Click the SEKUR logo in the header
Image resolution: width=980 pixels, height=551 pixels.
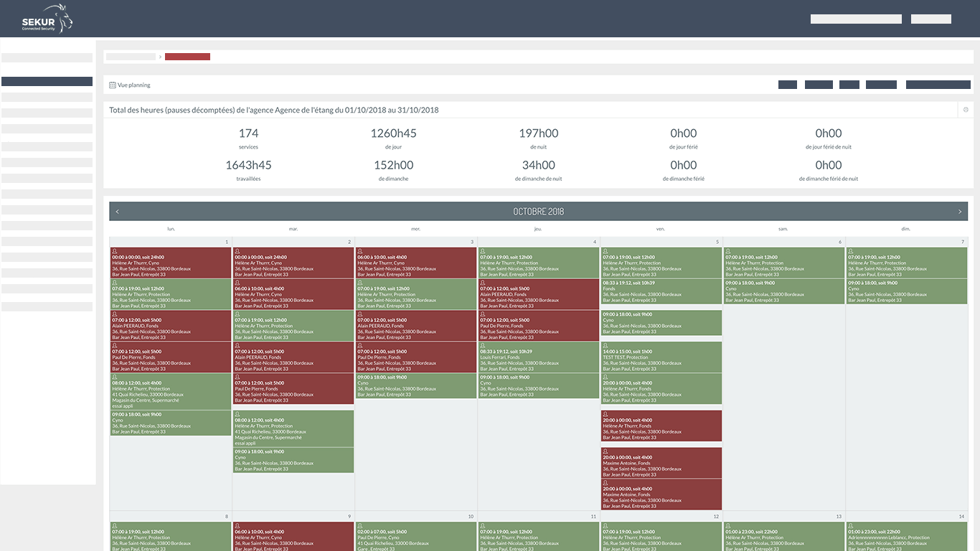(47, 19)
